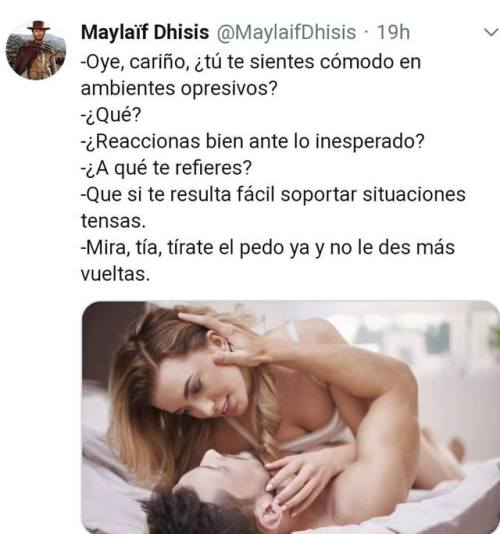The height and width of the screenshot is (534, 500).
Task: Visit the @MaylaifDhisis handle link
Action: (286, 33)
